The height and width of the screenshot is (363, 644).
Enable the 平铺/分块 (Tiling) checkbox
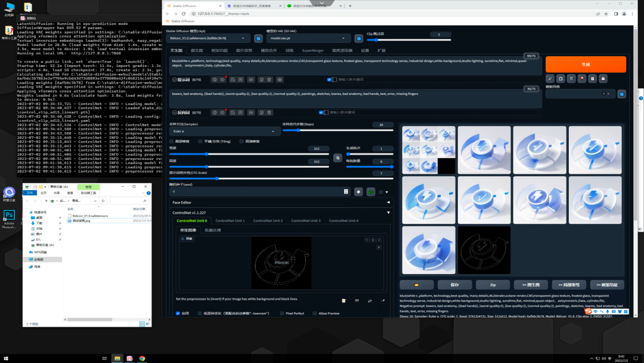coord(200,141)
